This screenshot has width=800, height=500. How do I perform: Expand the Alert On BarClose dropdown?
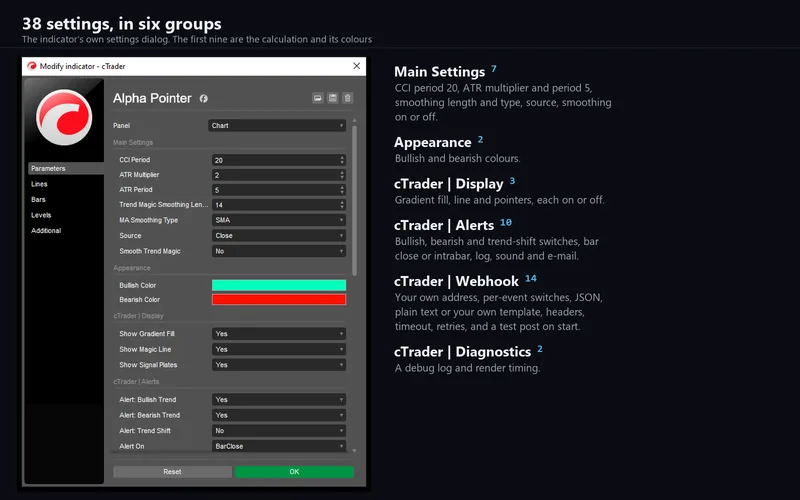(x=279, y=446)
